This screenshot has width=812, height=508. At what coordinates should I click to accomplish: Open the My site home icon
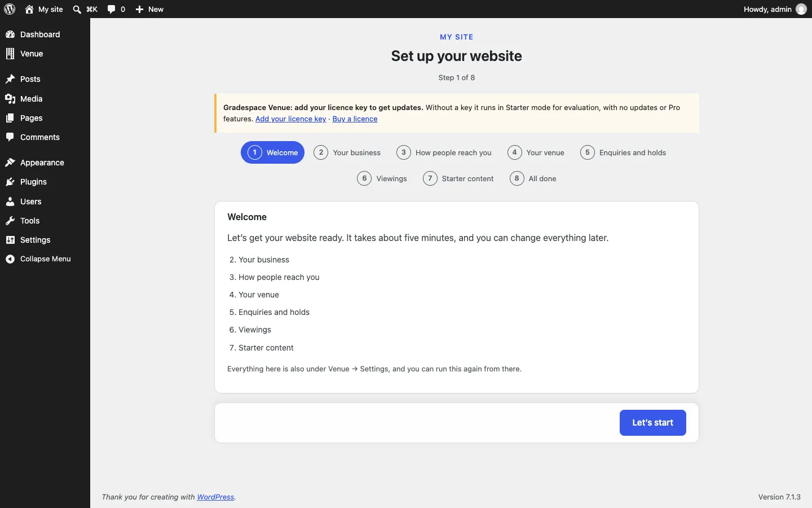pos(29,9)
